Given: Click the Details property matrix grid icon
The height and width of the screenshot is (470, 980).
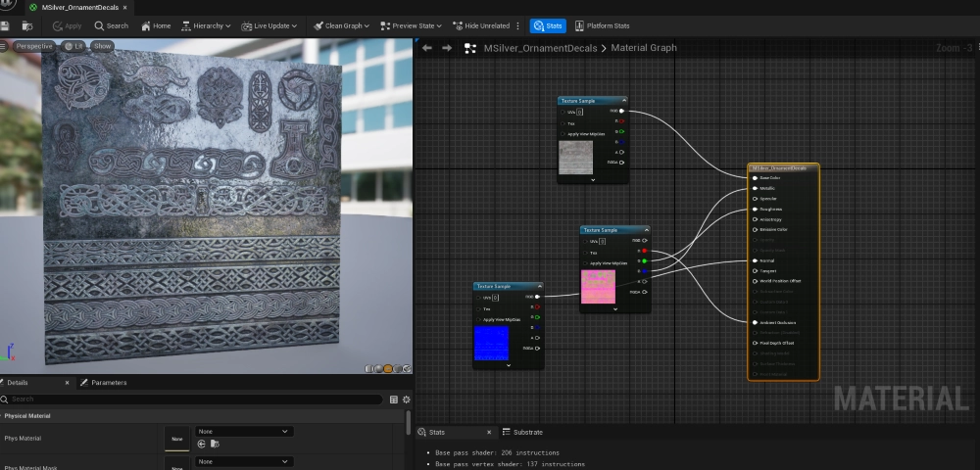Looking at the screenshot, I should coord(394,399).
